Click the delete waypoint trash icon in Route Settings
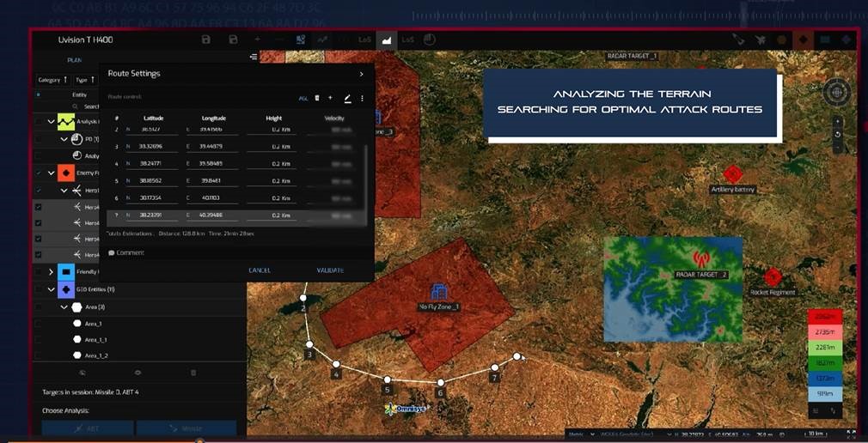 [317, 99]
